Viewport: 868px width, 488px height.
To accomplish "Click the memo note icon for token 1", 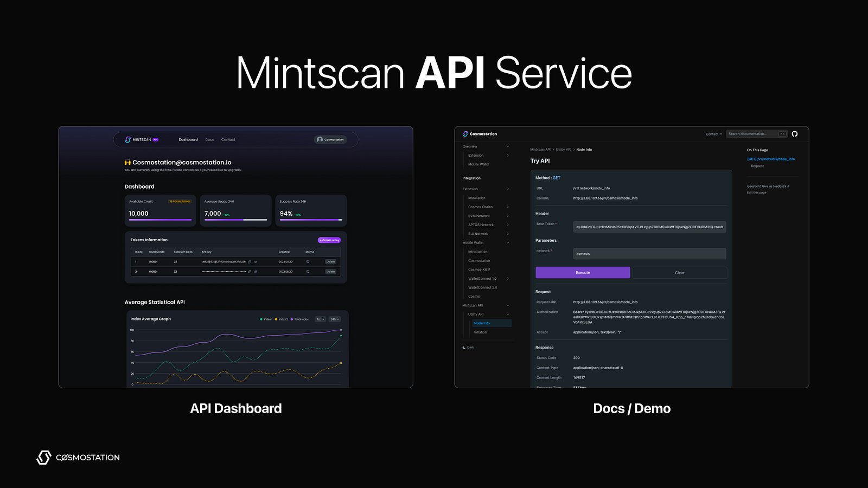I will (308, 261).
